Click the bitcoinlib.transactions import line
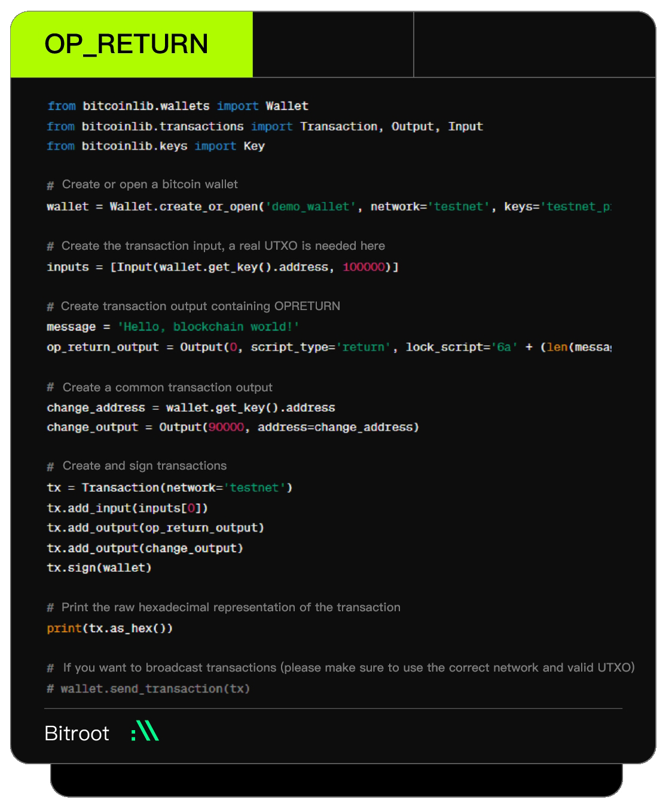The width and height of the screenshot is (672, 812). 264,127
